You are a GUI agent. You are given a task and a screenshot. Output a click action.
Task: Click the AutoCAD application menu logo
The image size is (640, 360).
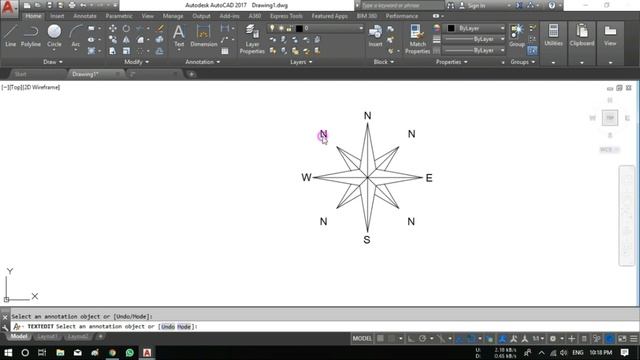(x=8, y=8)
